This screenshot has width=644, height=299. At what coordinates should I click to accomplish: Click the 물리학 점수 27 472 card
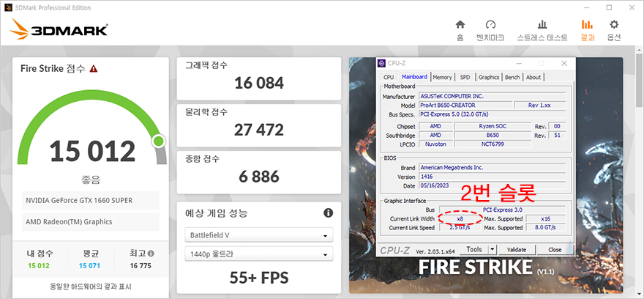pos(259,125)
